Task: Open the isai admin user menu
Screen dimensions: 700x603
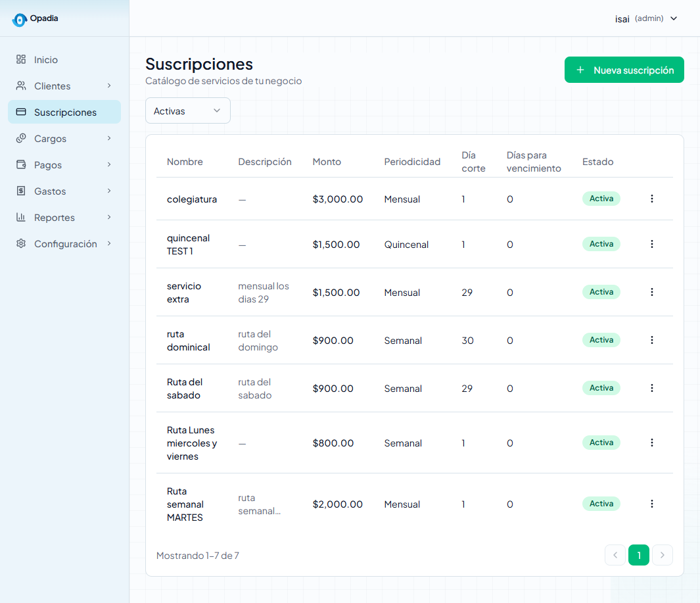Action: pyautogui.click(x=646, y=19)
